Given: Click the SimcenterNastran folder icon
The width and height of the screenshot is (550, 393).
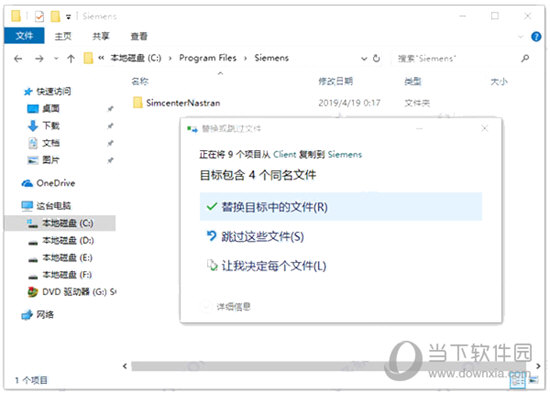Looking at the screenshot, I should (x=138, y=102).
